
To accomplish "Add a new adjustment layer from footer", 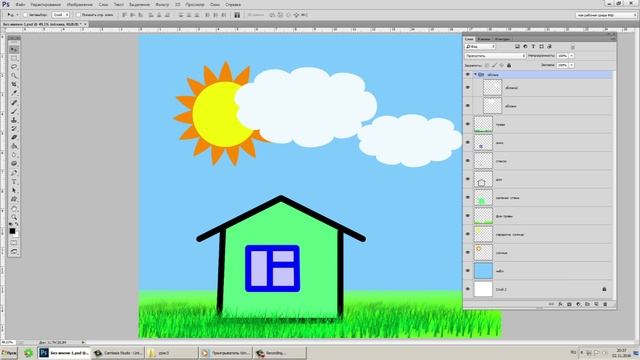I will click(x=578, y=304).
